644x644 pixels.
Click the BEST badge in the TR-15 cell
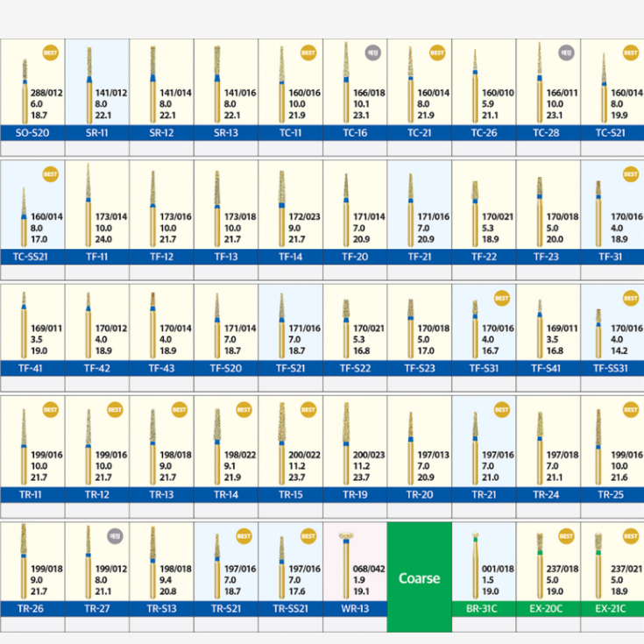point(308,409)
